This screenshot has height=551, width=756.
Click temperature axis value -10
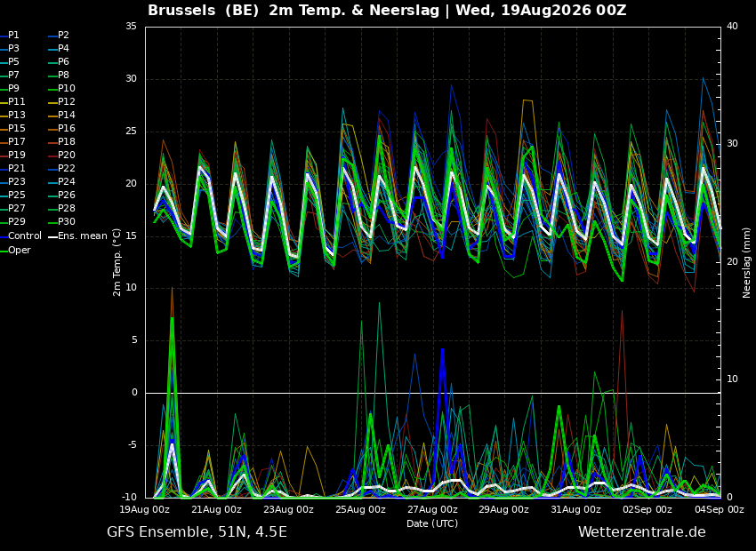pos(129,497)
